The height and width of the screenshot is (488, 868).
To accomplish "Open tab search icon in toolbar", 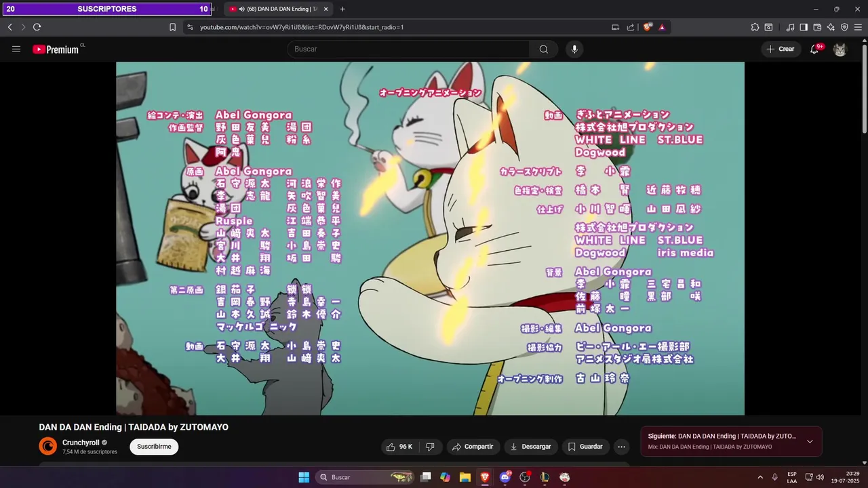I will click(x=768, y=27).
